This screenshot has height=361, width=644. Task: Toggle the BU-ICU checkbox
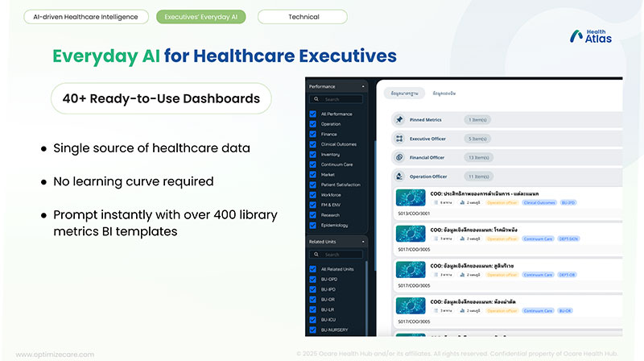tap(313, 319)
